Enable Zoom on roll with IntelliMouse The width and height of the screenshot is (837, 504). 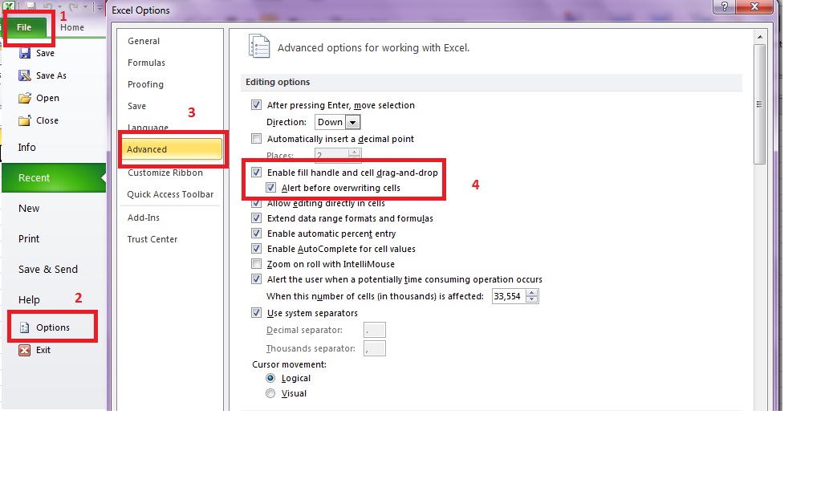pos(256,264)
